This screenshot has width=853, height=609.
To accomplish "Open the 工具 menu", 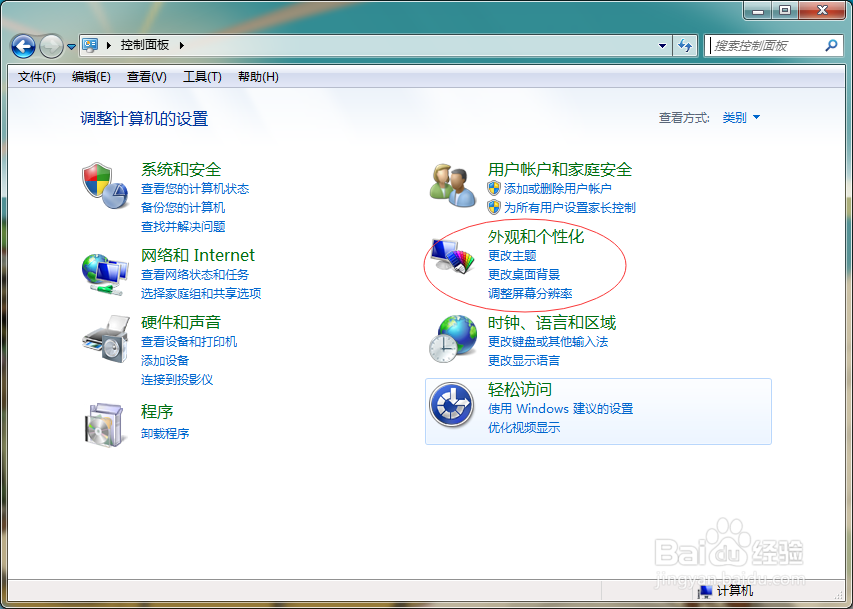I will [201, 77].
